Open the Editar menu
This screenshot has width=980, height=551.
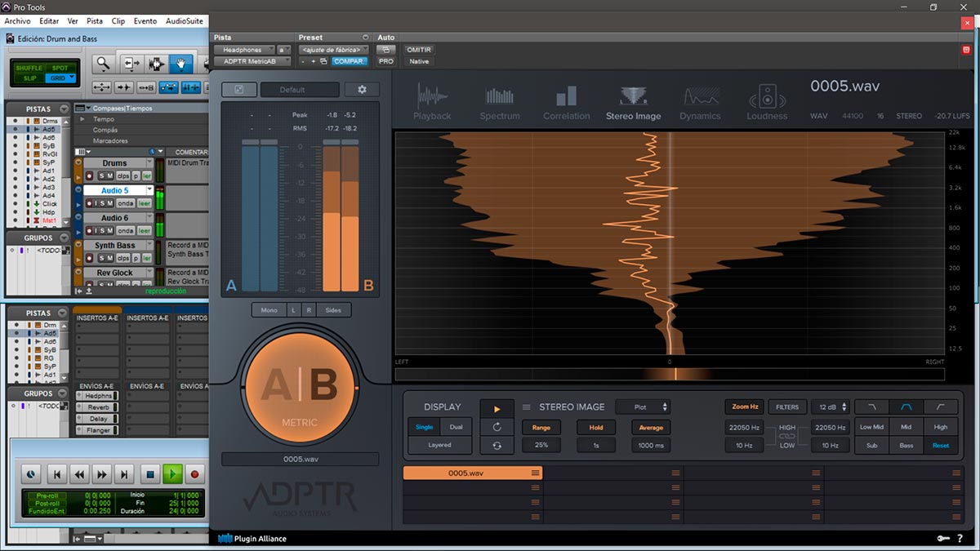pyautogui.click(x=49, y=20)
